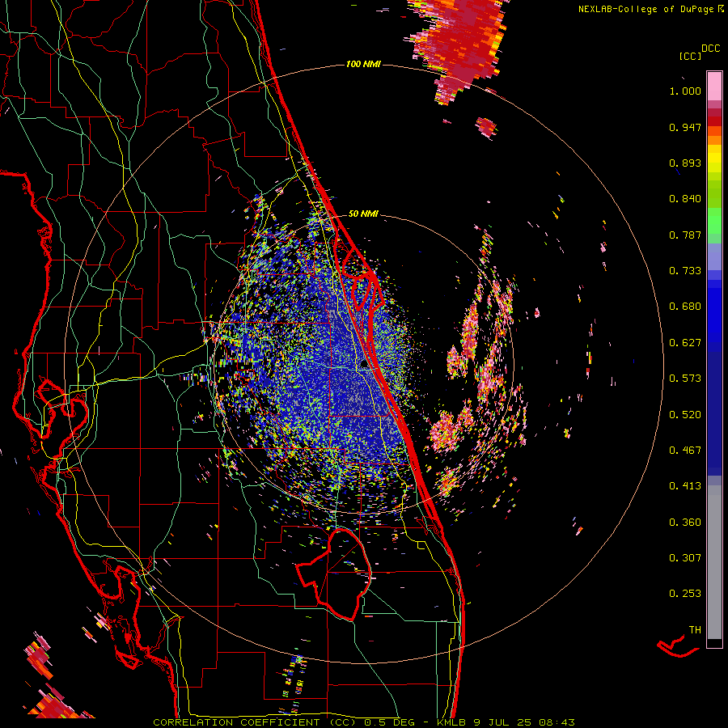Click the 0.680 color scale label
728x728 pixels.
click(685, 307)
